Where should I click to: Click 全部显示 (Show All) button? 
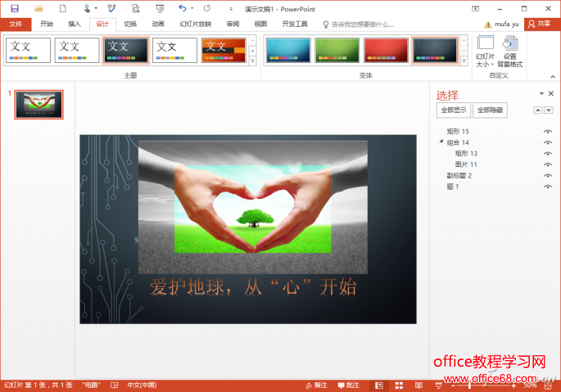[x=454, y=110]
